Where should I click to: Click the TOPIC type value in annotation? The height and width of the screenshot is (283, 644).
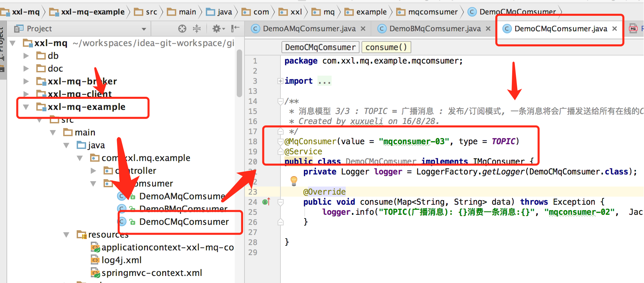pyautogui.click(x=503, y=141)
